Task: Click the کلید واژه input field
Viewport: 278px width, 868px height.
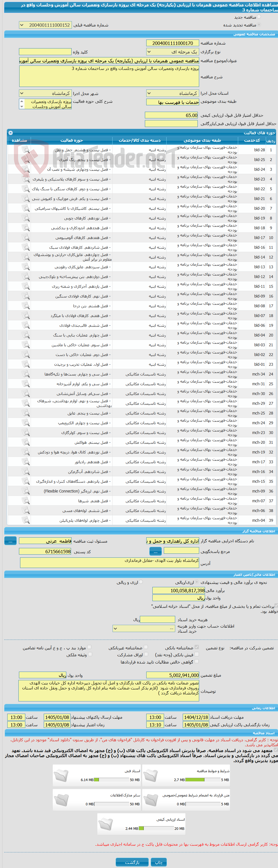Action: tap(45, 52)
